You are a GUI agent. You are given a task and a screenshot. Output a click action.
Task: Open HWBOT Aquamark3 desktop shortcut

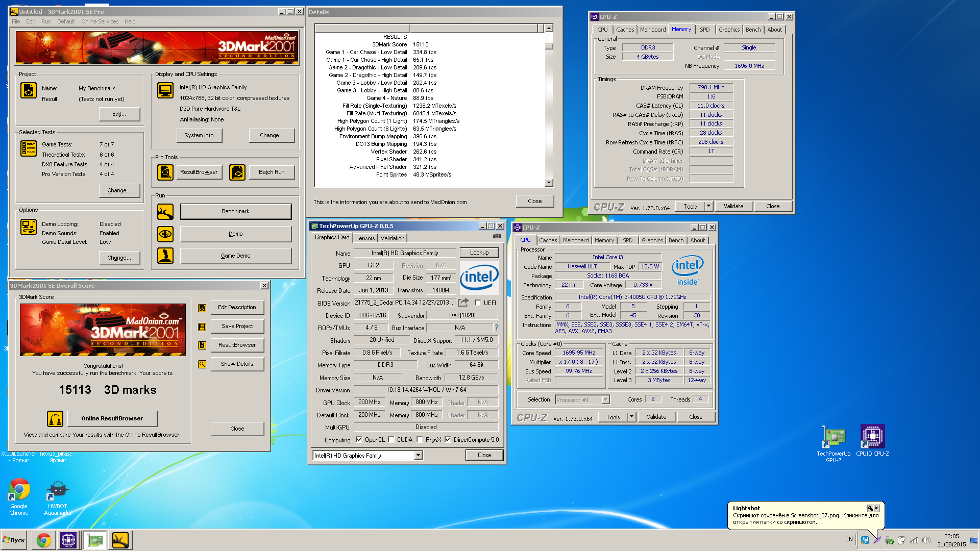(58, 497)
